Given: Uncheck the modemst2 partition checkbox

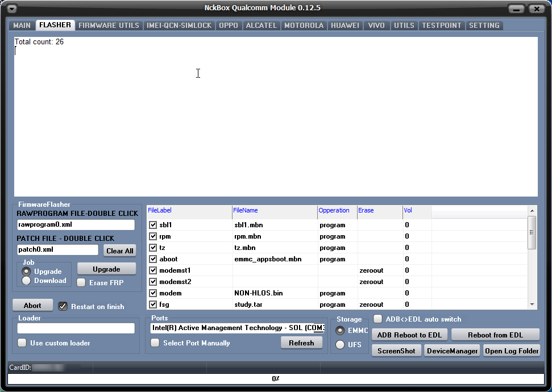Looking at the screenshot, I should [153, 282].
